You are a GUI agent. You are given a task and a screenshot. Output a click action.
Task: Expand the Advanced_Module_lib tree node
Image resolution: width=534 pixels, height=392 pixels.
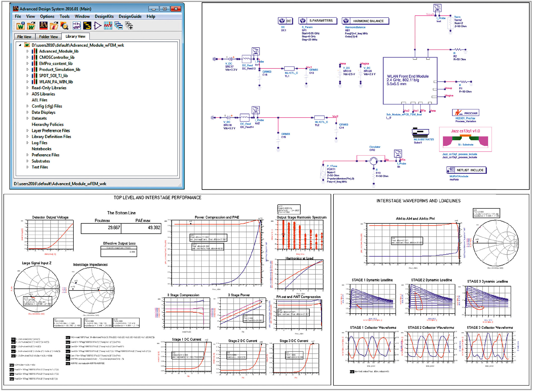pos(28,51)
